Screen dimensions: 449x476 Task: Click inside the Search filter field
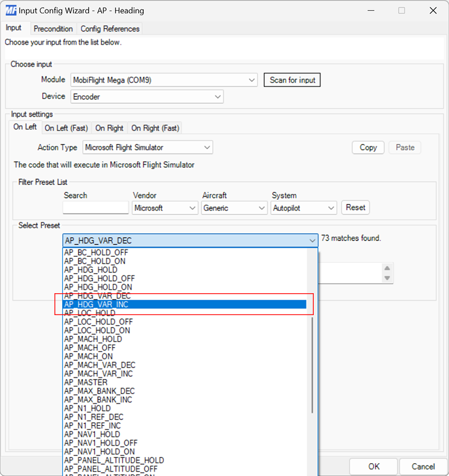[95, 207]
